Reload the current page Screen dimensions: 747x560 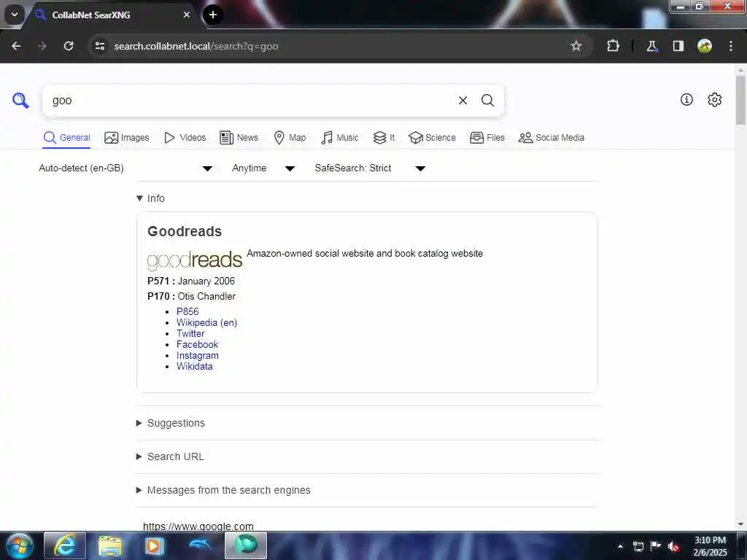click(x=69, y=46)
